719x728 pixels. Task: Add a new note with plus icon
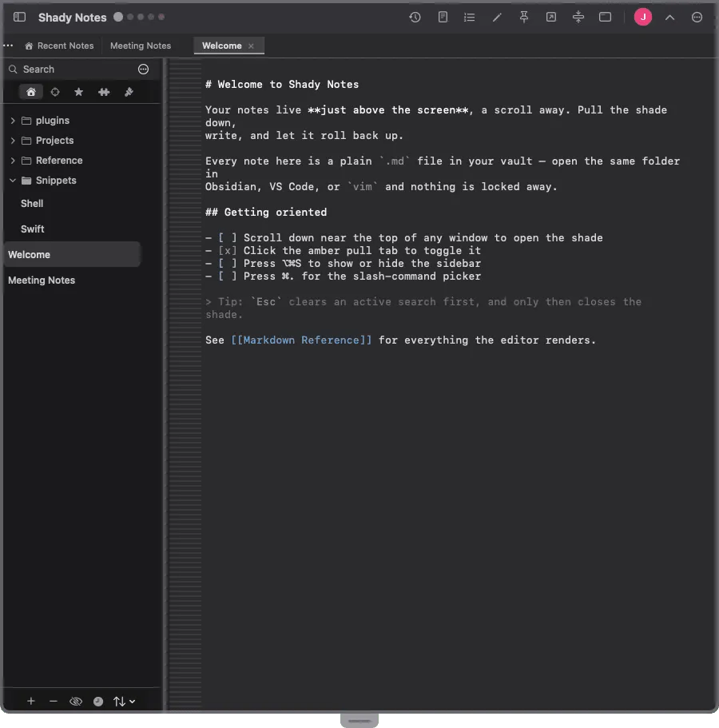click(x=31, y=701)
